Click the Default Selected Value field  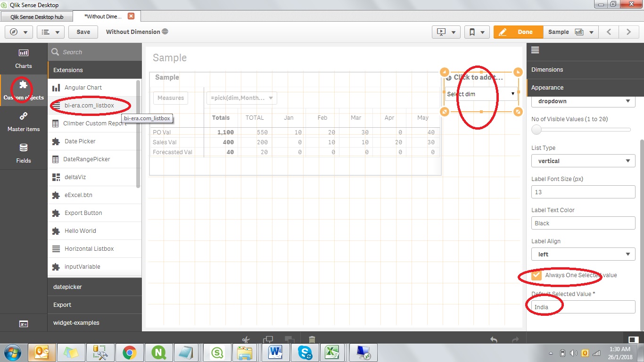pyautogui.click(x=583, y=307)
